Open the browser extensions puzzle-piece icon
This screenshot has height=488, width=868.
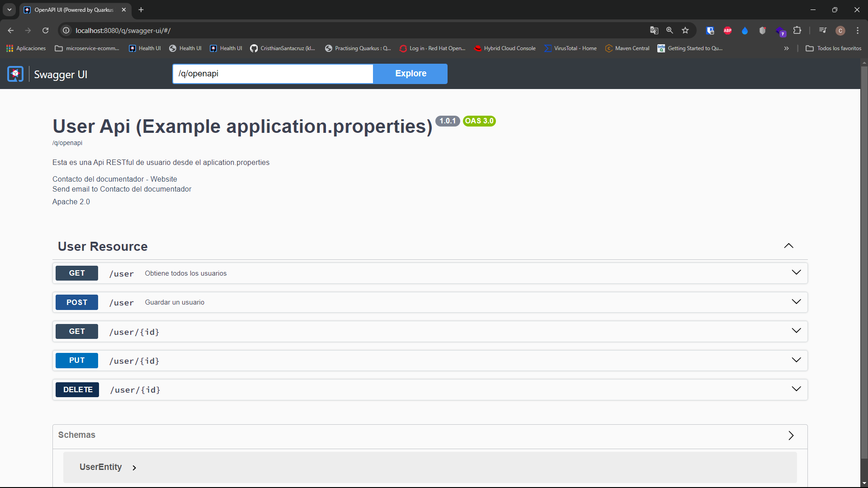point(798,30)
